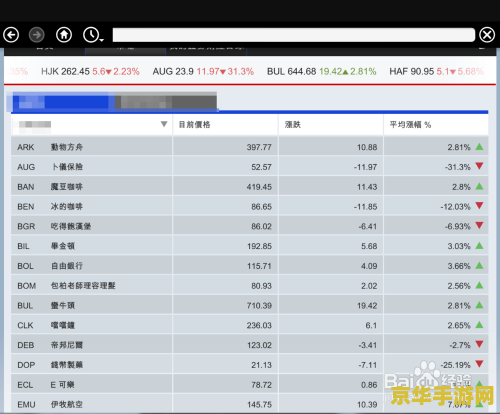Select the CLK 噹噹鐘 stock
Image resolution: width=500 pixels, height=414 pixels.
(x=250, y=325)
